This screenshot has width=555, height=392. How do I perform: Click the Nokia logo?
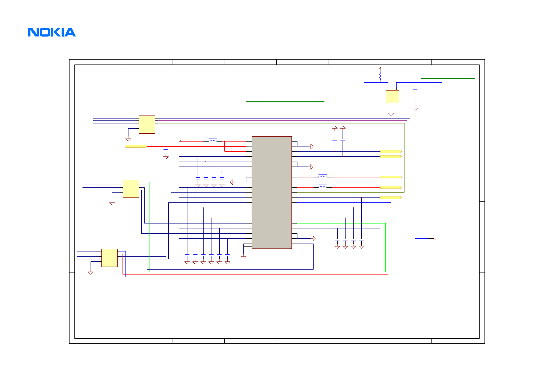(52, 32)
